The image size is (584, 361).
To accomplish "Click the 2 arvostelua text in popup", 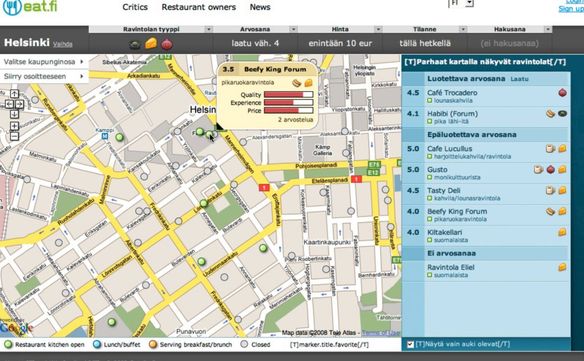I will 295,120.
